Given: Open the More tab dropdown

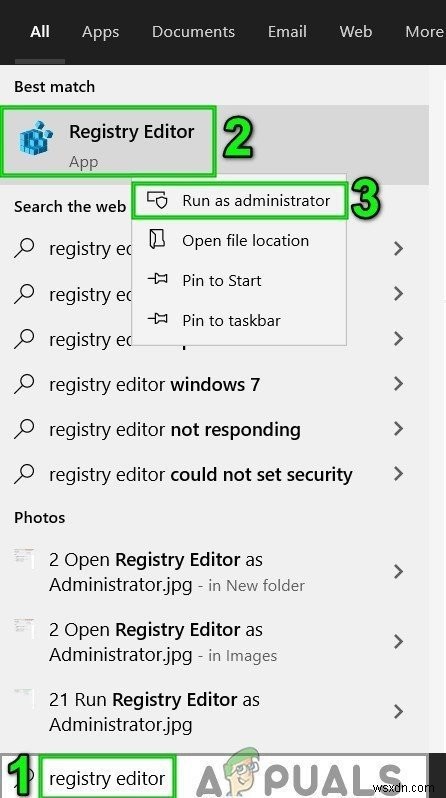Looking at the screenshot, I should [x=424, y=32].
